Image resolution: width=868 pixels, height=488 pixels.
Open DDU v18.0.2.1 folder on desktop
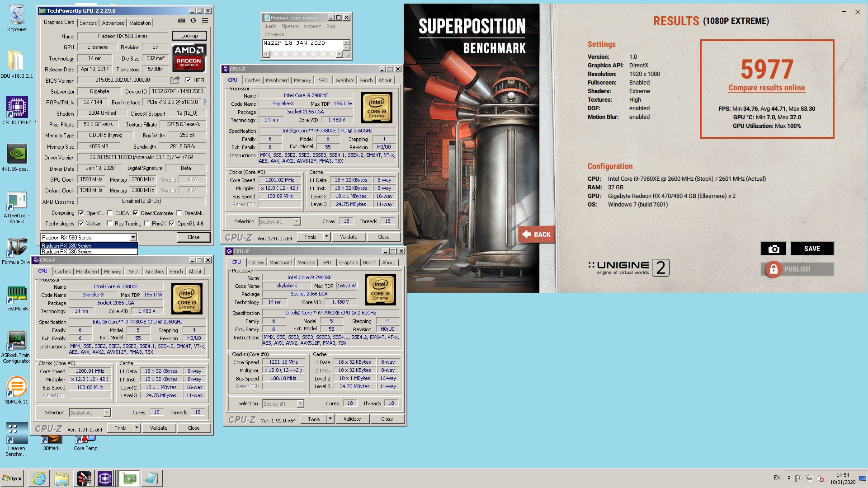16,64
